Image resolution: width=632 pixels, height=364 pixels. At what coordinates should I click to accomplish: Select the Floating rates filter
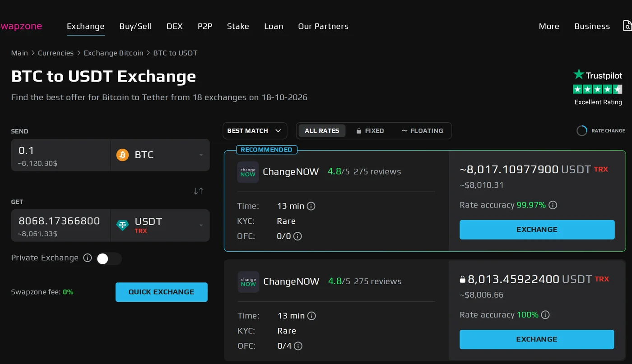tap(422, 131)
